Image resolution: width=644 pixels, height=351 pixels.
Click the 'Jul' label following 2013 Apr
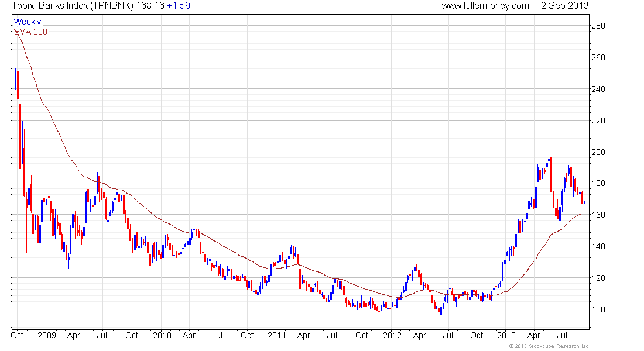click(x=562, y=335)
